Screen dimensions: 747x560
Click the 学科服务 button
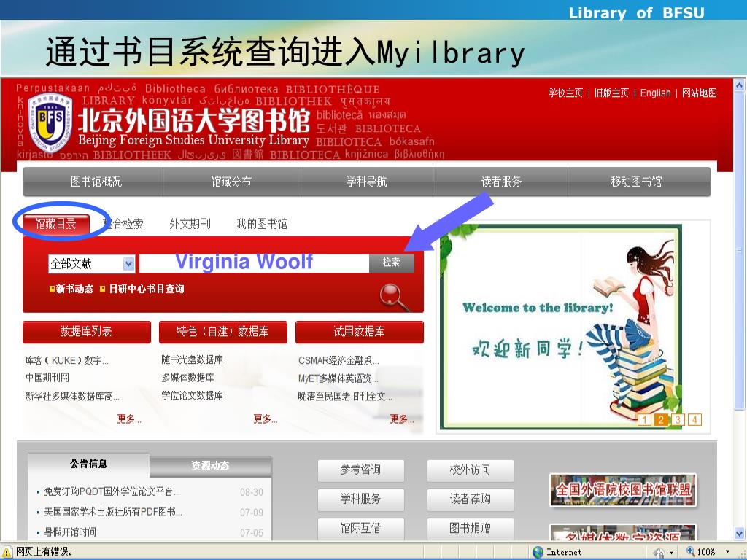360,499
